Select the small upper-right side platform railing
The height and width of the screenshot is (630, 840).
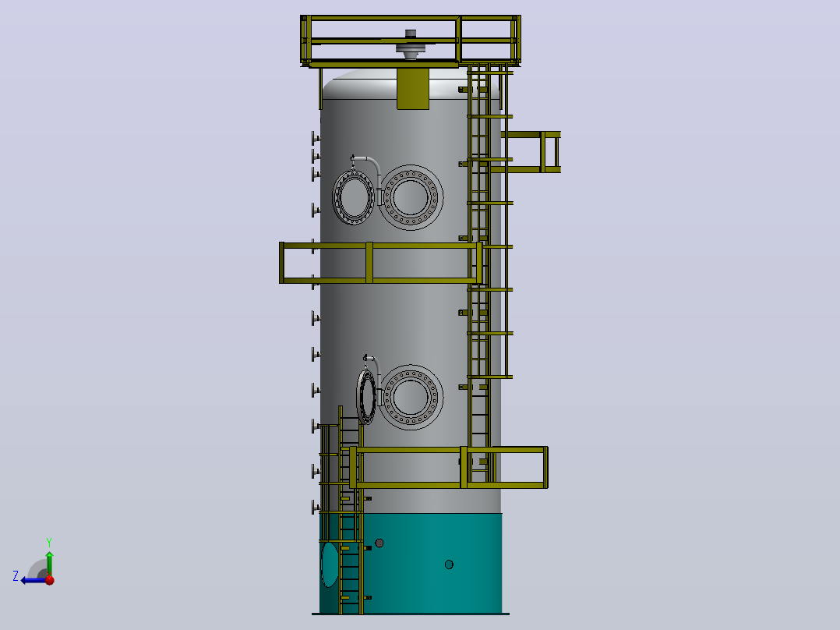coord(532,152)
